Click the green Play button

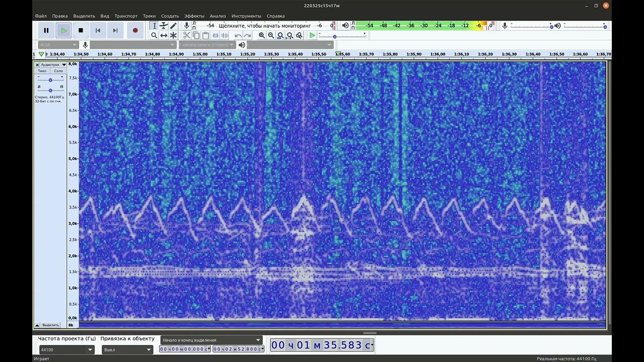click(63, 31)
